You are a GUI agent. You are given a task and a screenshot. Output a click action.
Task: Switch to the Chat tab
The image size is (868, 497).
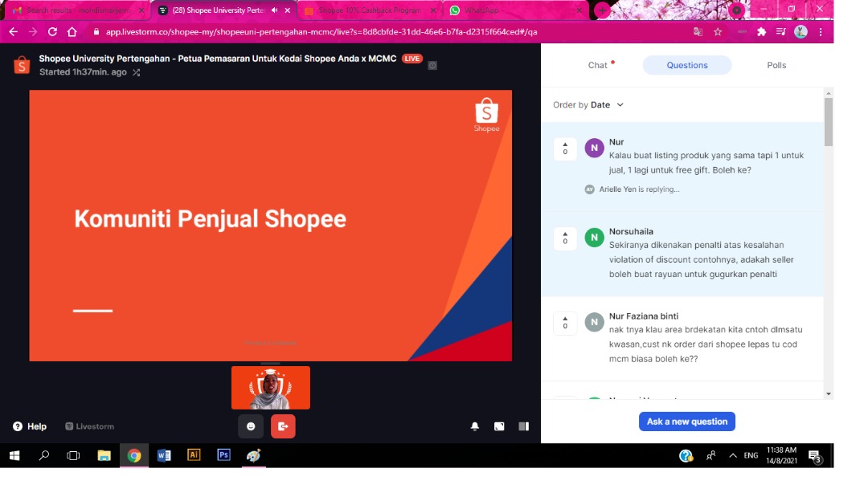click(598, 65)
